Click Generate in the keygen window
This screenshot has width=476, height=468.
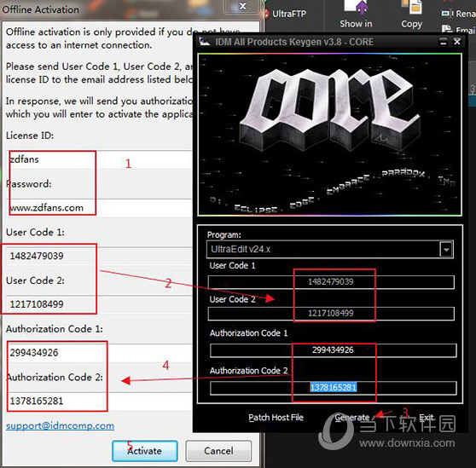[352, 418]
